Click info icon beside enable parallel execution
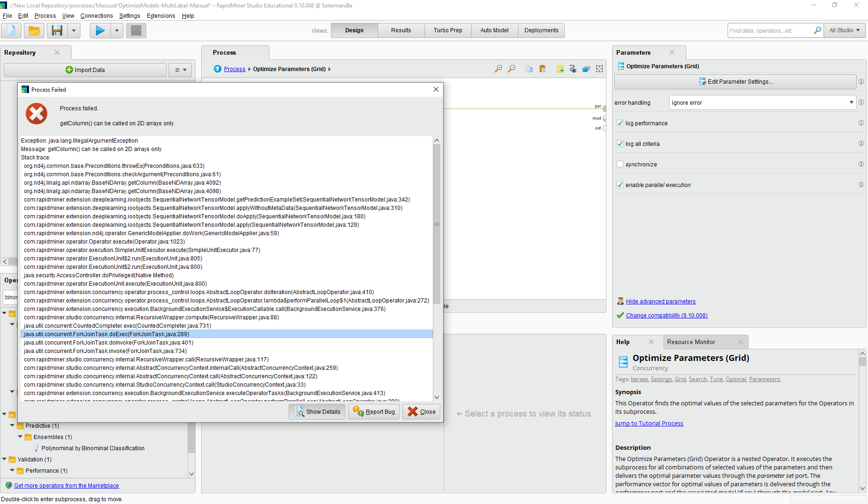 pos(861,185)
